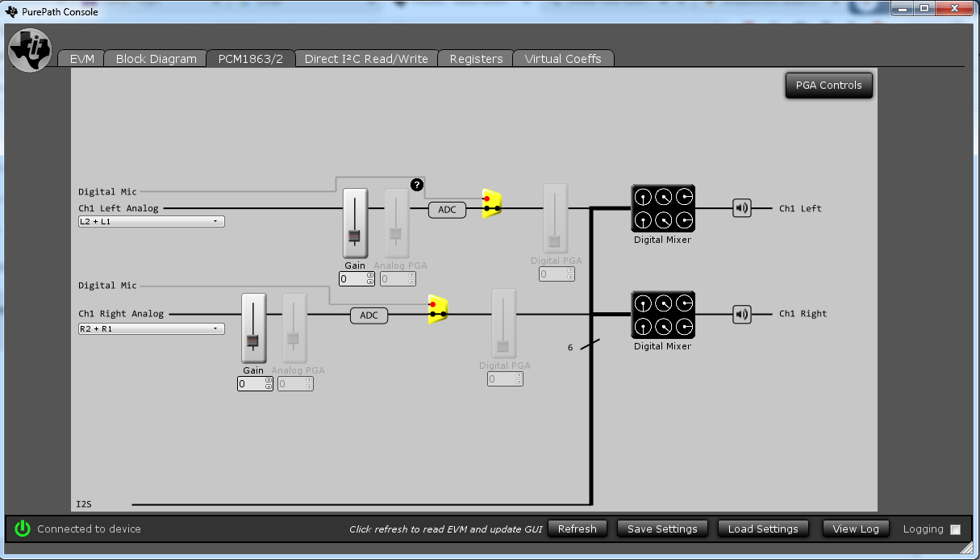
Task: Click the Ch1 Right ADC block
Action: click(x=369, y=316)
